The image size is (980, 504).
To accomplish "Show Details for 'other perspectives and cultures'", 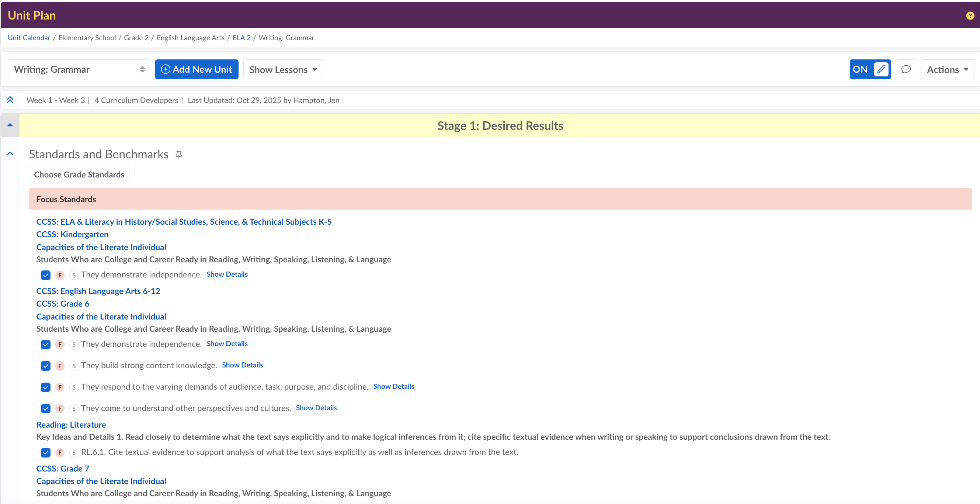I will click(x=316, y=408).
